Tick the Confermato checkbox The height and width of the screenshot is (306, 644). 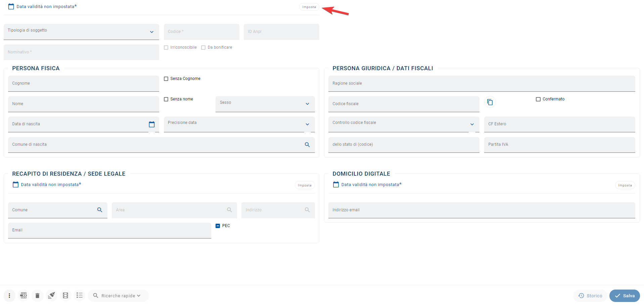click(x=538, y=99)
